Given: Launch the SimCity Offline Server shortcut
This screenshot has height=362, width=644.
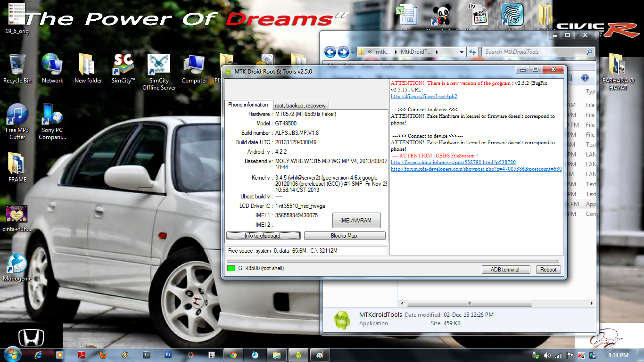Looking at the screenshot, I should [x=159, y=72].
